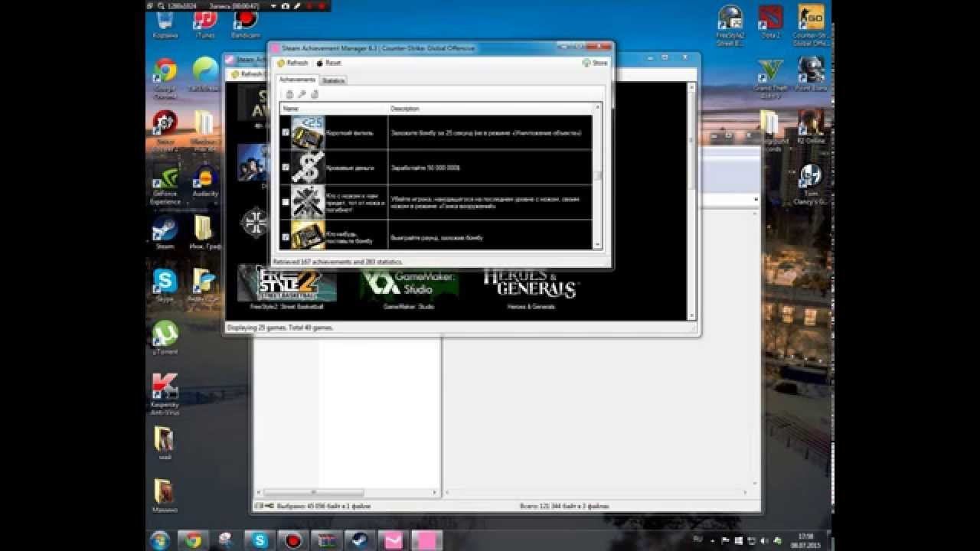Toggle checkbox for the dollar-sign money achievement
This screenshot has width=980, height=551.
click(x=286, y=167)
